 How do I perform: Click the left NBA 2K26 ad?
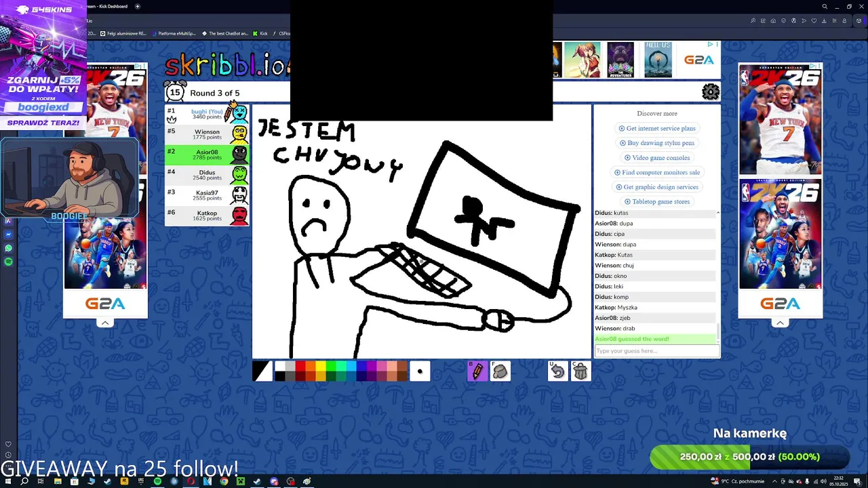[x=105, y=176]
